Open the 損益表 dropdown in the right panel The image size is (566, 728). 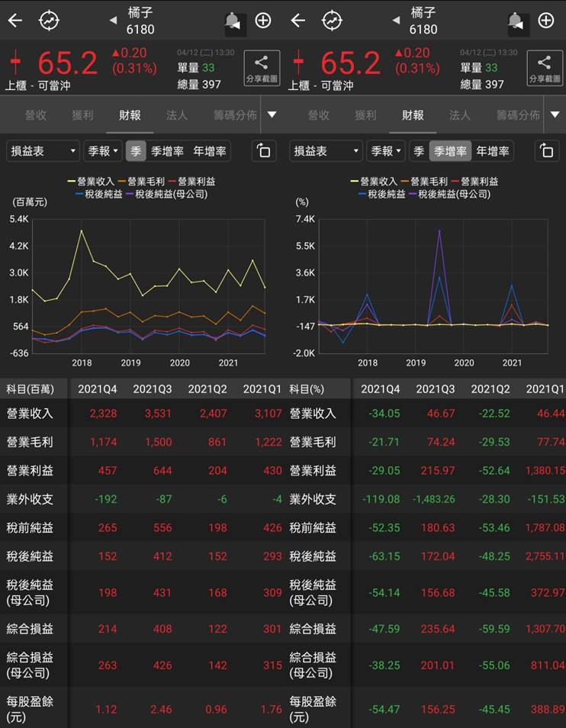coord(326,151)
